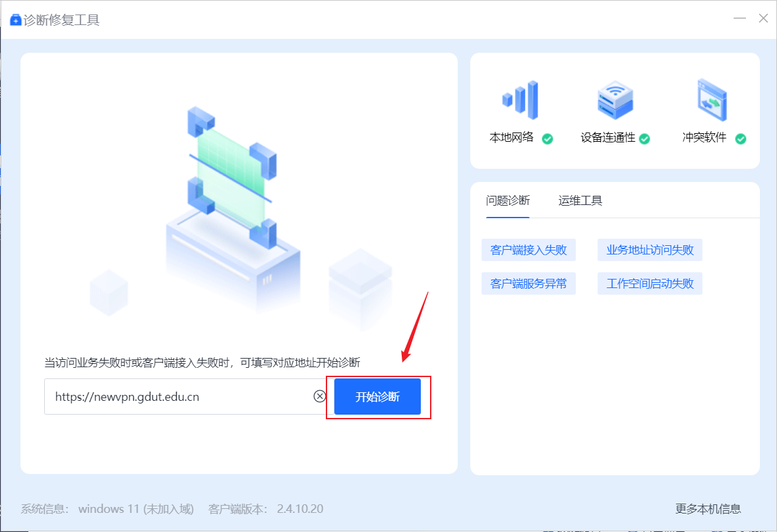
Task: Close the diagnostic tool window
Action: pos(763,18)
